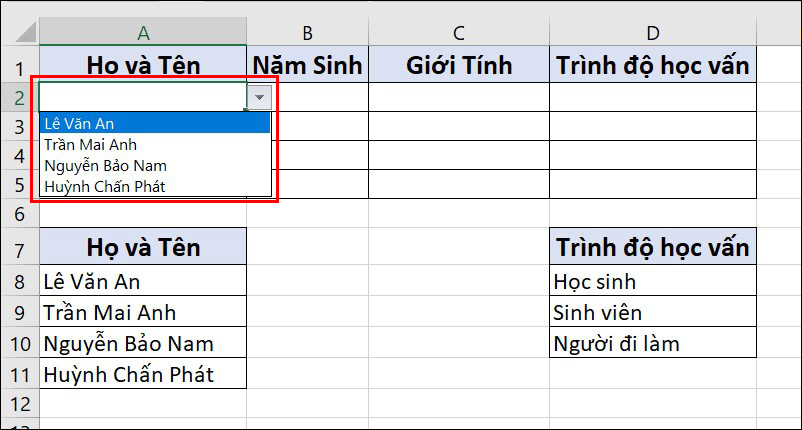Select the Người đi làm cell
This screenshot has height=430, width=802.
(x=653, y=343)
